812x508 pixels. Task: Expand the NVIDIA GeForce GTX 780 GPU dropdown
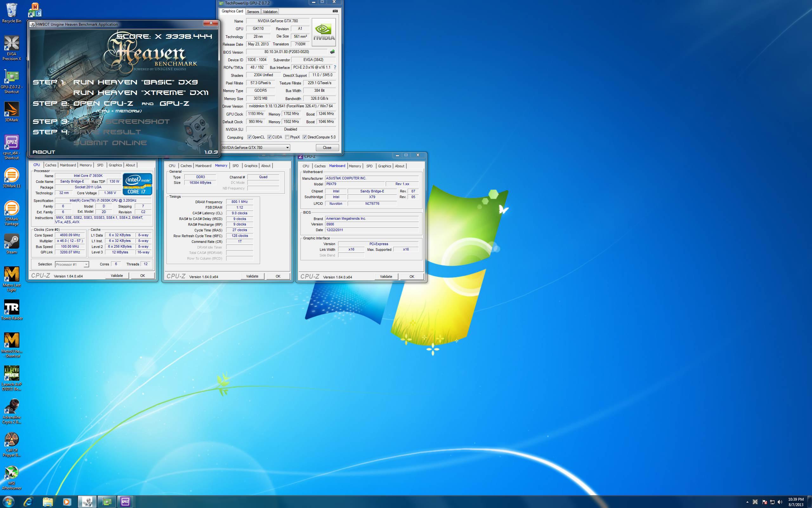coord(255,148)
